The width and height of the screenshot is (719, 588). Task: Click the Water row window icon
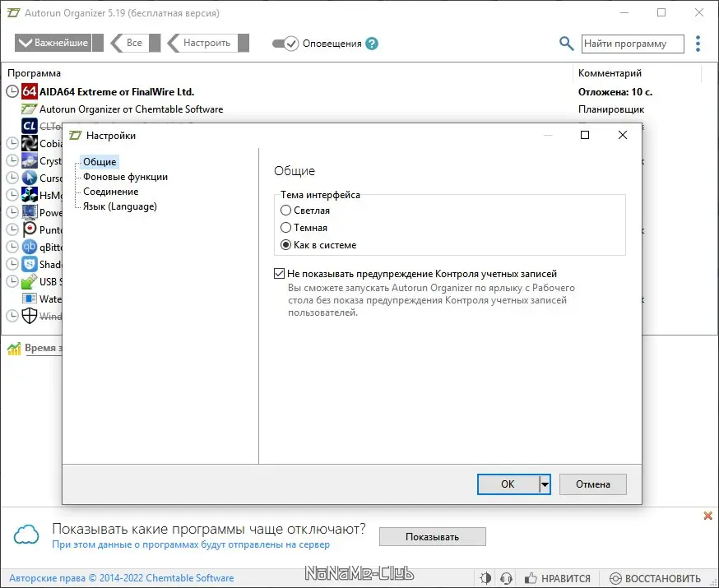[30, 299]
